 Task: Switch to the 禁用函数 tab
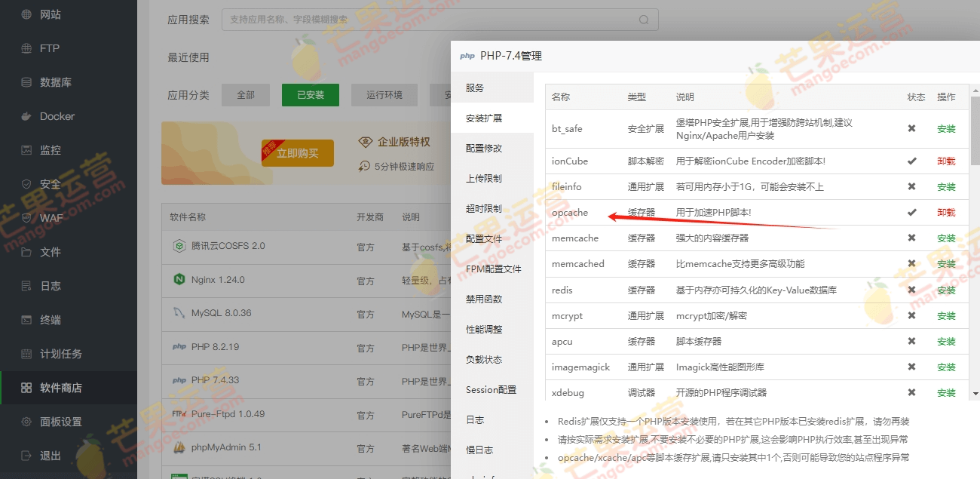pyautogui.click(x=484, y=299)
